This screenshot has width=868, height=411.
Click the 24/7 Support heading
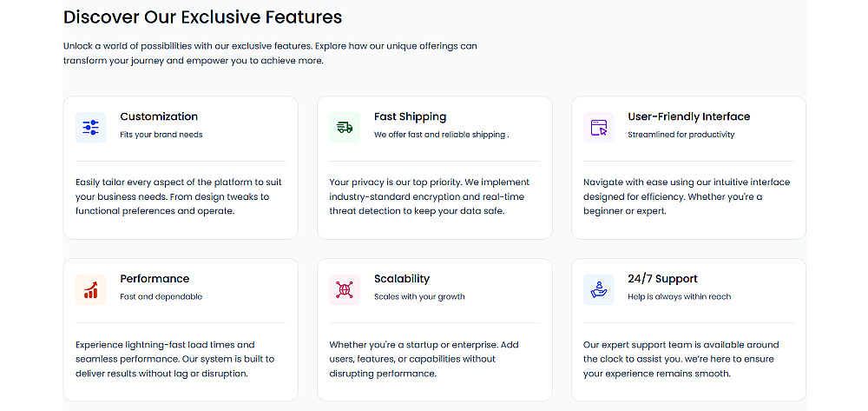coord(662,279)
